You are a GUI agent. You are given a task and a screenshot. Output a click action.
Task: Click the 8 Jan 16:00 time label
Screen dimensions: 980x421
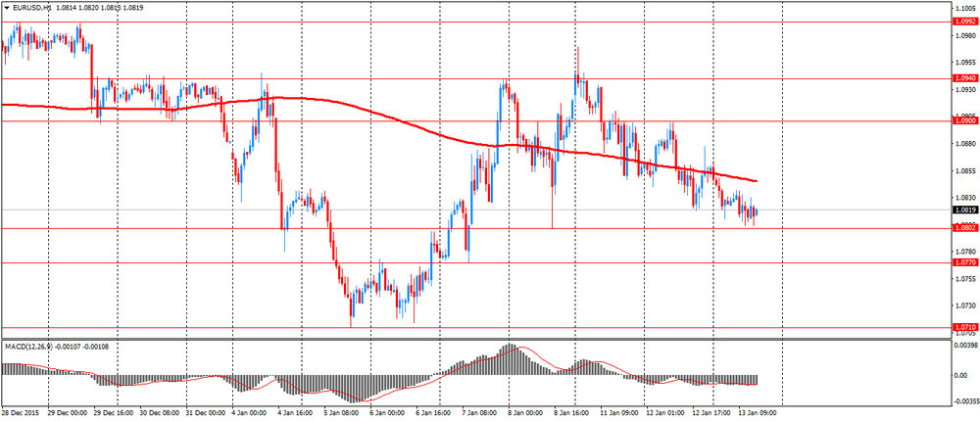tap(571, 413)
